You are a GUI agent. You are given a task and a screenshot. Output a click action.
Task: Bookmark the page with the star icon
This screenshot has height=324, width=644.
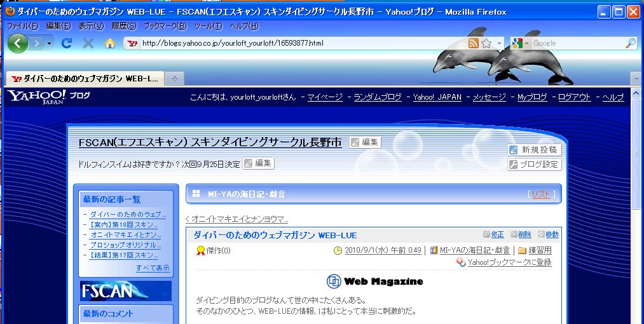click(x=486, y=43)
